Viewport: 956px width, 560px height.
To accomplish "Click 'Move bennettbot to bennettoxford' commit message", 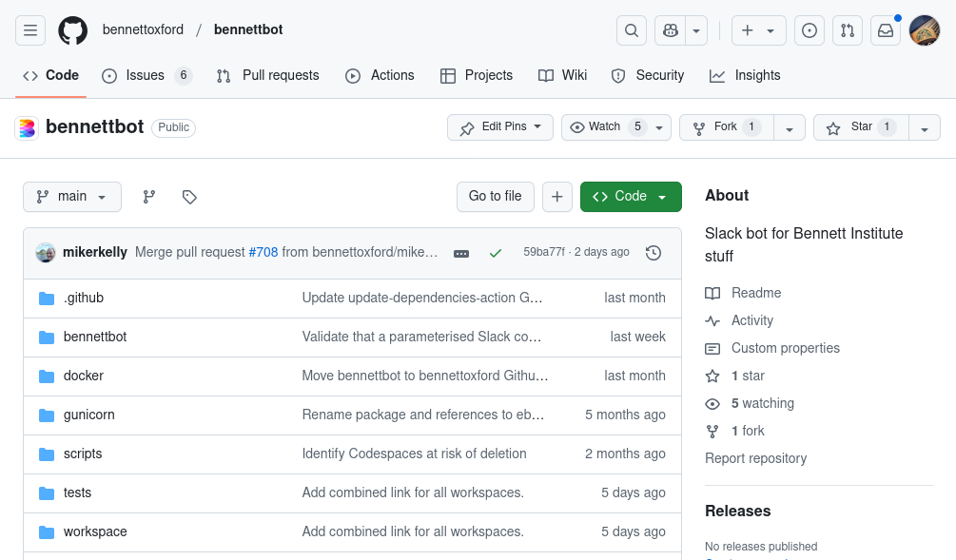I will pos(425,376).
